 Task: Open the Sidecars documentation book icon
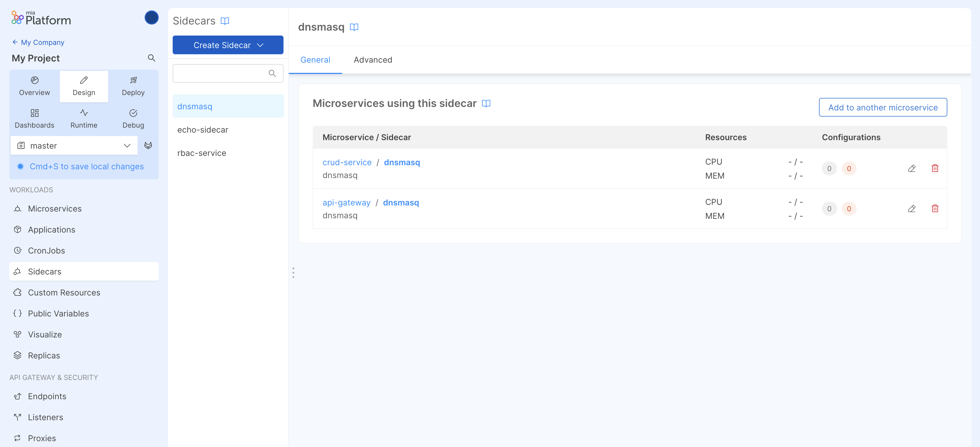coord(225,21)
